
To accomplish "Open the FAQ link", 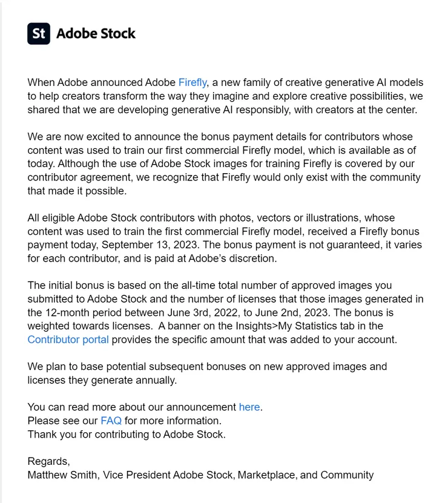I will pos(111,421).
